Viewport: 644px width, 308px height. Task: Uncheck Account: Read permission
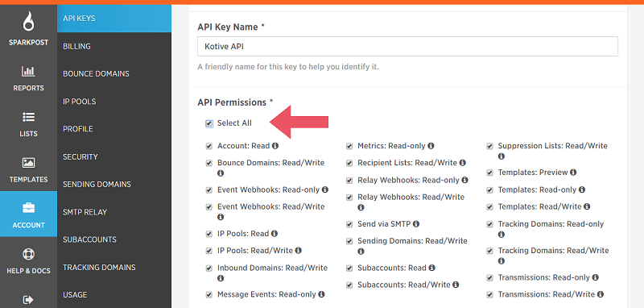pos(209,147)
